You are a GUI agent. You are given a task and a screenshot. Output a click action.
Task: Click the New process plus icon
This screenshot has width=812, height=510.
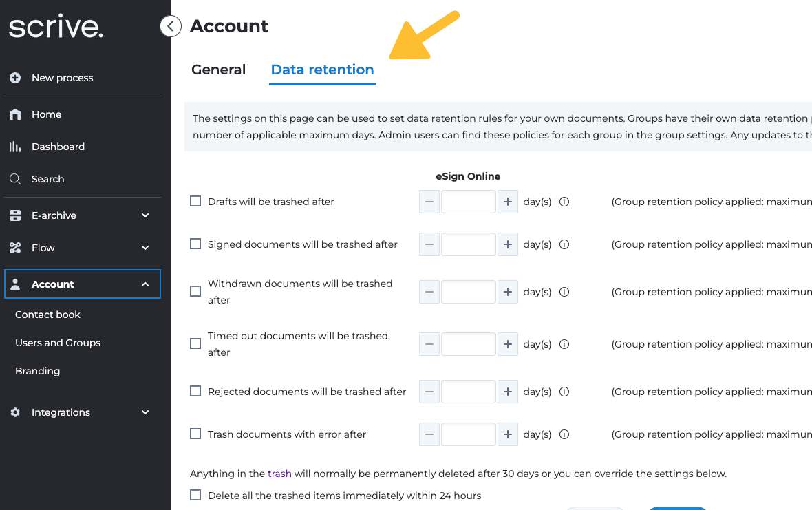click(x=15, y=78)
